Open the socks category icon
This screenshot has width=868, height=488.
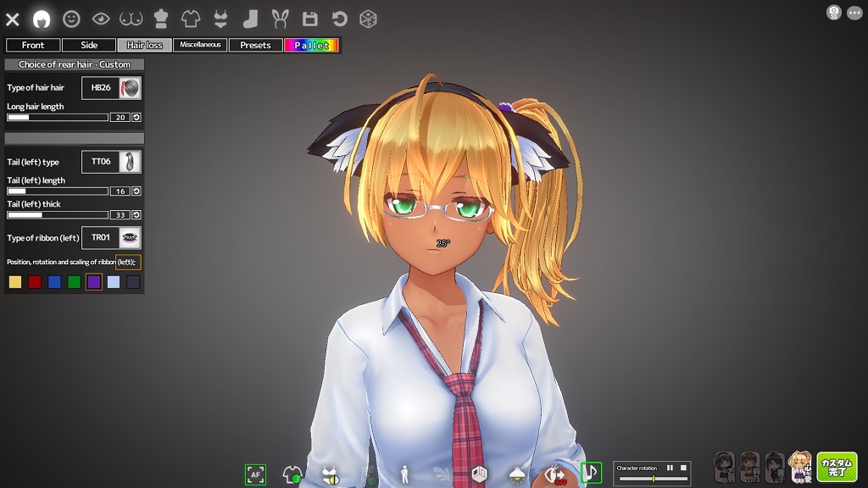tap(250, 19)
